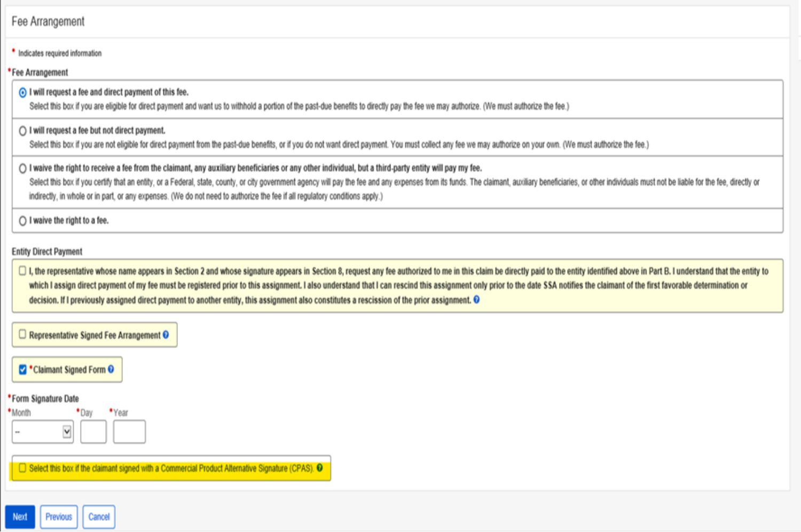The height and width of the screenshot is (532, 801).
Task: Open help icon next to Claimant Signed Form
Action: [111, 369]
